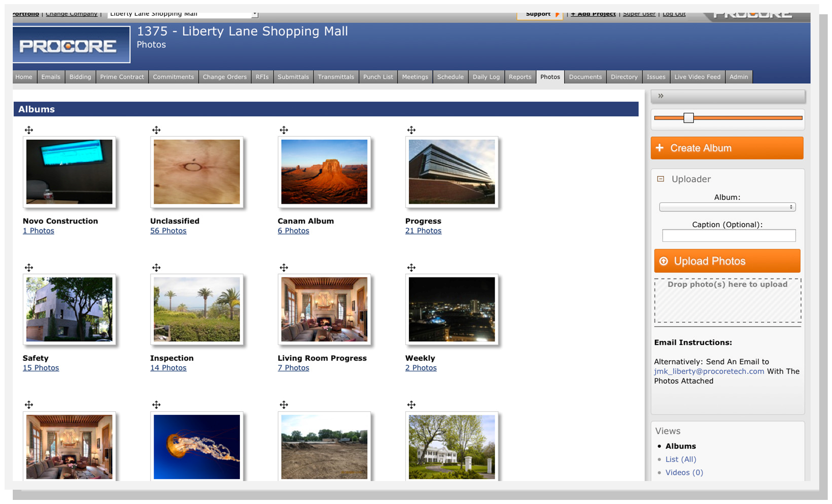
Task: Click move handle above Progress album
Action: click(411, 130)
